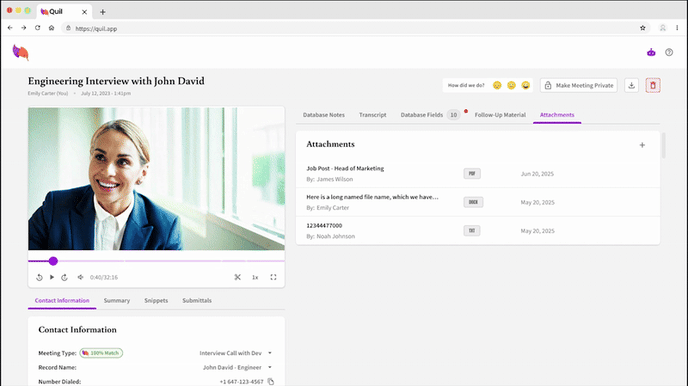Open the Snippets tab
This screenshot has height=386, width=688.
click(156, 301)
